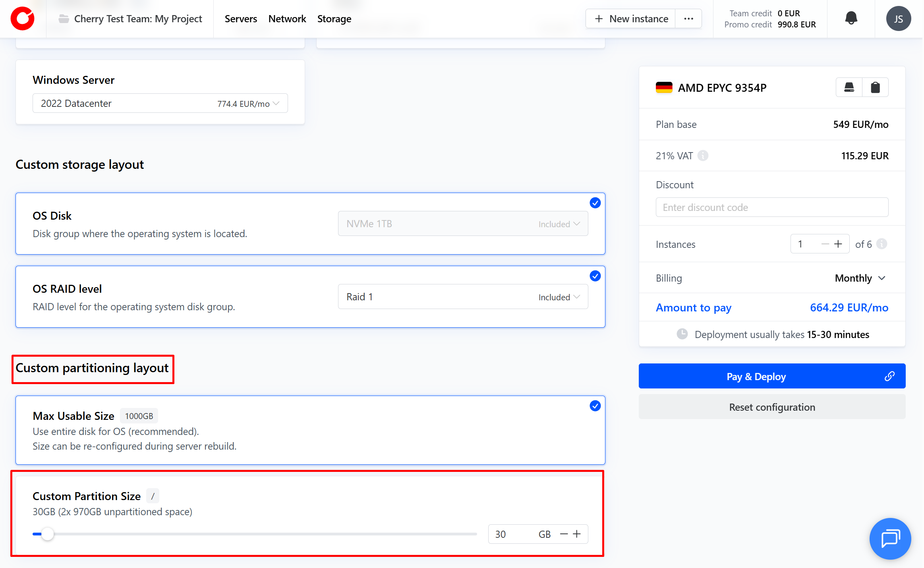Change the Monthly billing dropdown

(860, 278)
